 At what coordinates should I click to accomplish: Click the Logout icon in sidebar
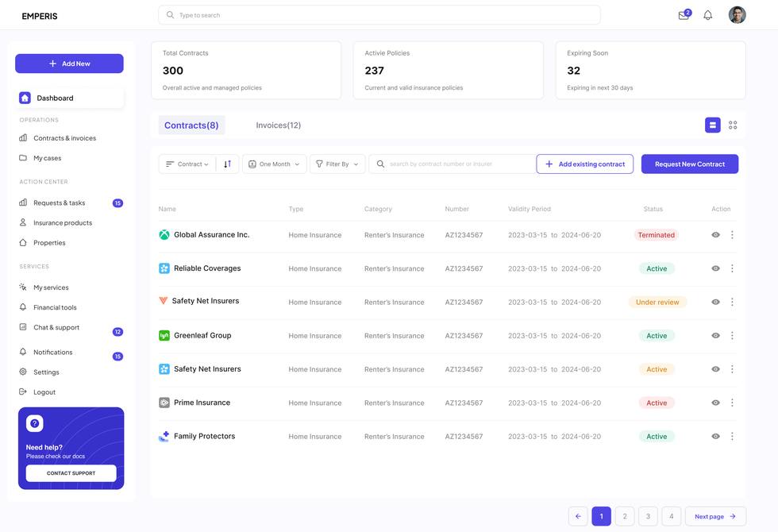click(23, 391)
